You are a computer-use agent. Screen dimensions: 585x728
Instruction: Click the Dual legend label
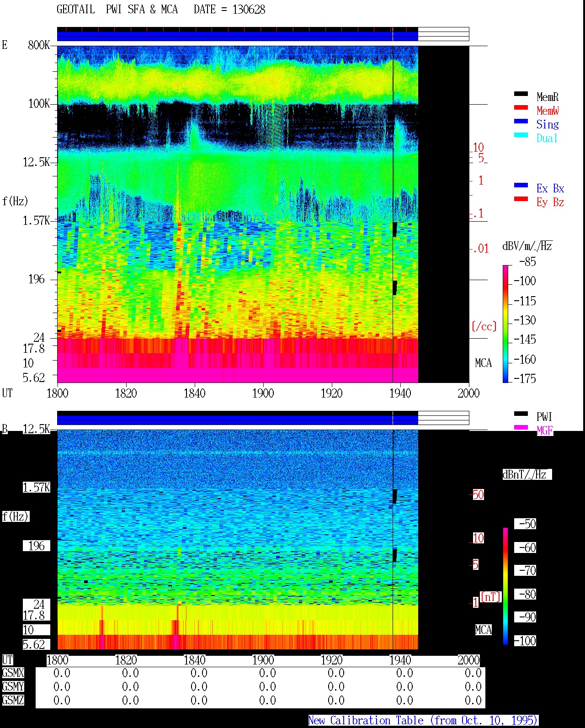pyautogui.click(x=547, y=138)
